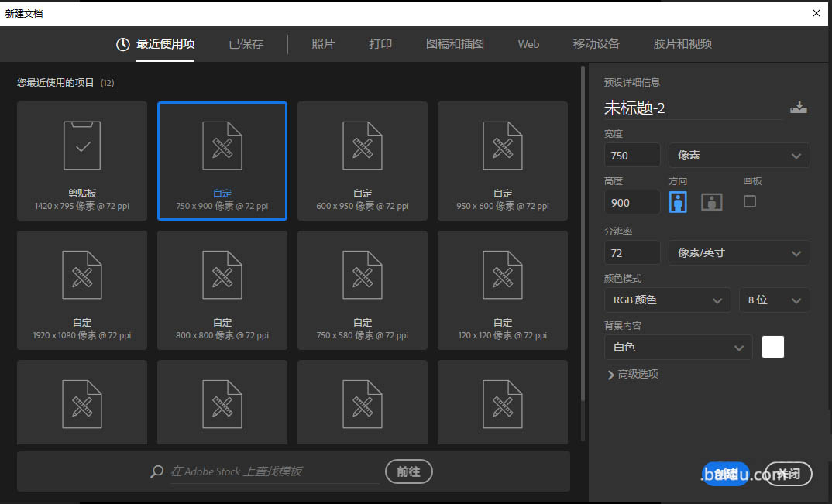
Task: Switch to the 胶片和视频 tab
Action: 682,44
